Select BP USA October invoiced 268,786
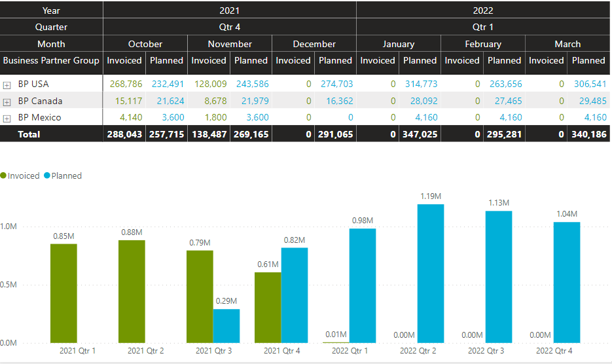The height and width of the screenshot is (364, 612). (x=126, y=84)
